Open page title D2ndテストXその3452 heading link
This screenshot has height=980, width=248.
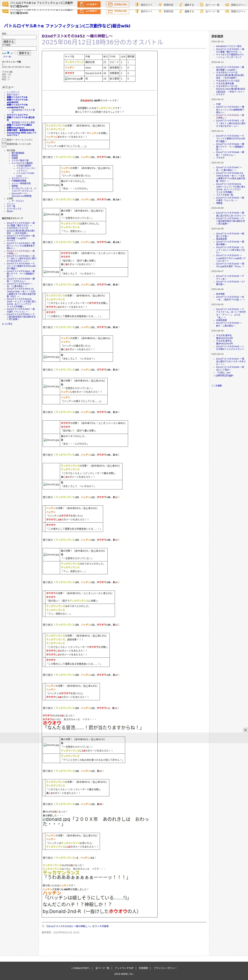click(x=77, y=36)
